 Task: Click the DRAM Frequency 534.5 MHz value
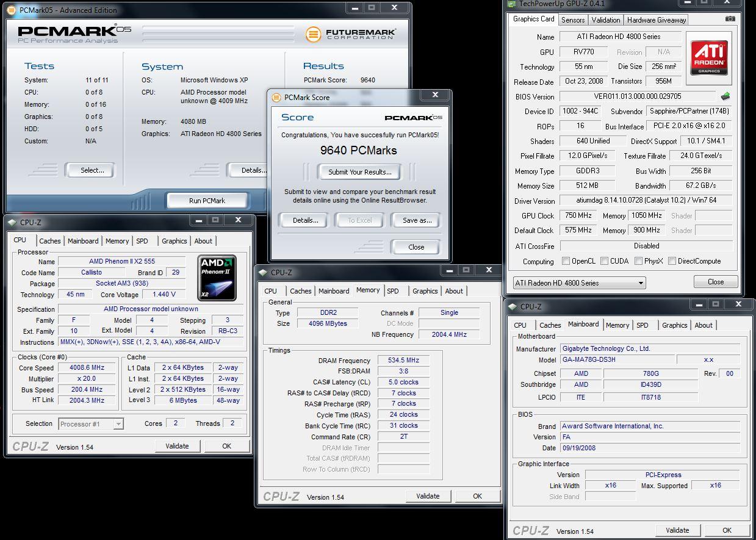(403, 361)
